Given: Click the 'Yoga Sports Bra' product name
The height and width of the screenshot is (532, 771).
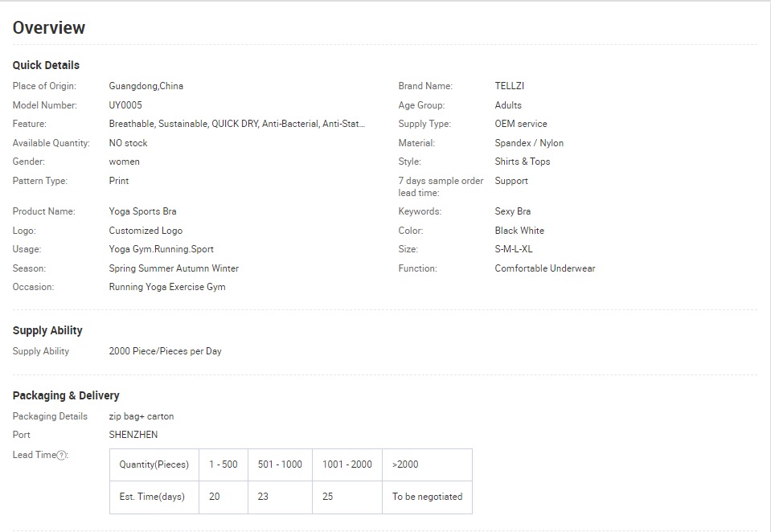Looking at the screenshot, I should (142, 211).
